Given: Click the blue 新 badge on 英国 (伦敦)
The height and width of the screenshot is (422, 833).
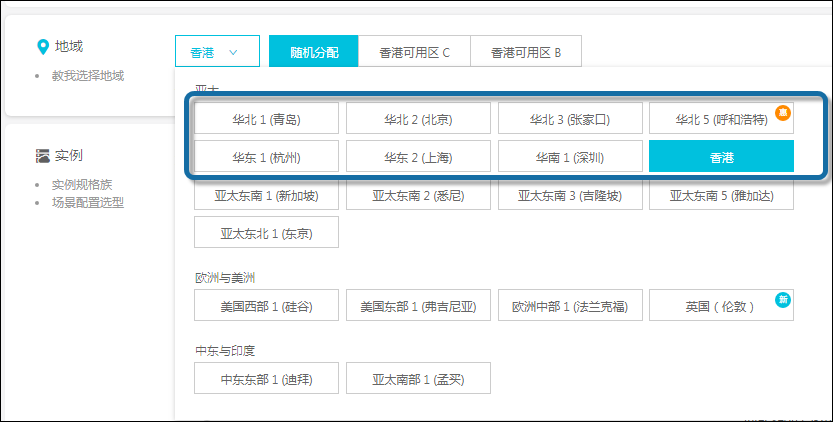Looking at the screenshot, I should coord(785,299).
